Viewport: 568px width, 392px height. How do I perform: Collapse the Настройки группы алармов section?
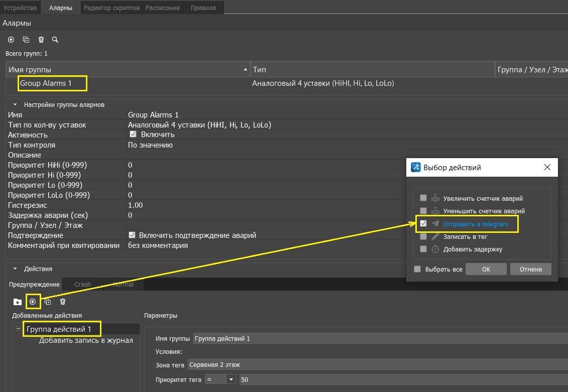point(15,104)
